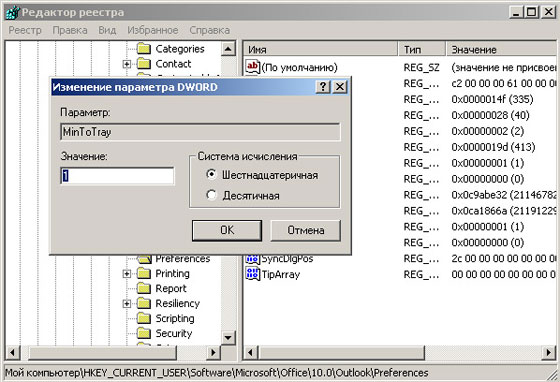
Task: Click the status bar registry path
Action: [216, 373]
